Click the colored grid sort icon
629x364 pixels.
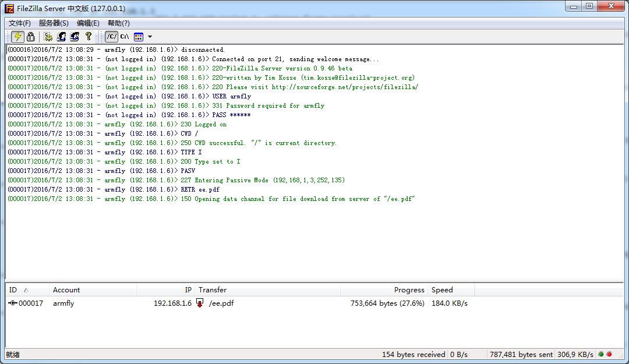pyautogui.click(x=139, y=37)
